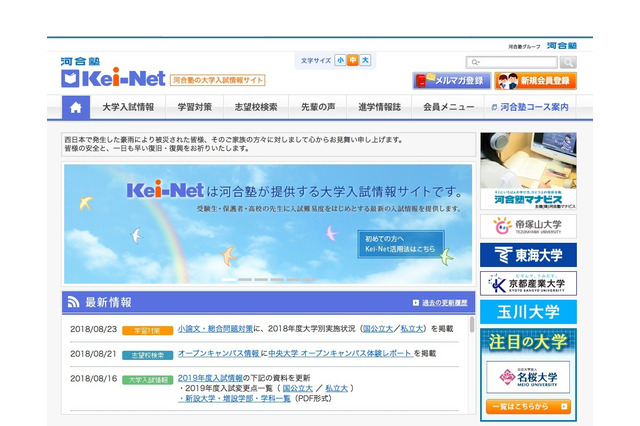Click the メルマガ登録 button
Image resolution: width=640 pixels, height=426 pixels.
pyautogui.click(x=452, y=81)
